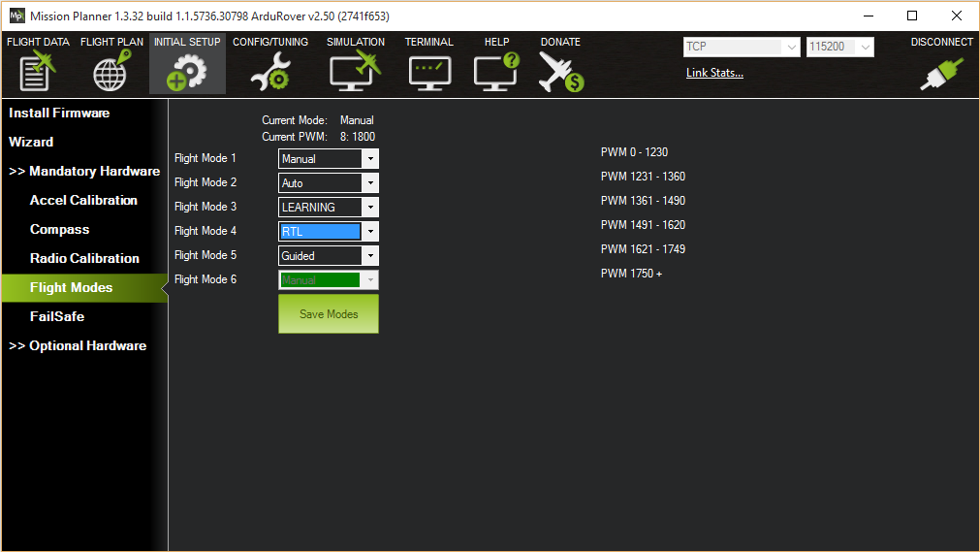The image size is (980, 552).
Task: Select the Initial Setup gears icon
Action: coord(187,72)
